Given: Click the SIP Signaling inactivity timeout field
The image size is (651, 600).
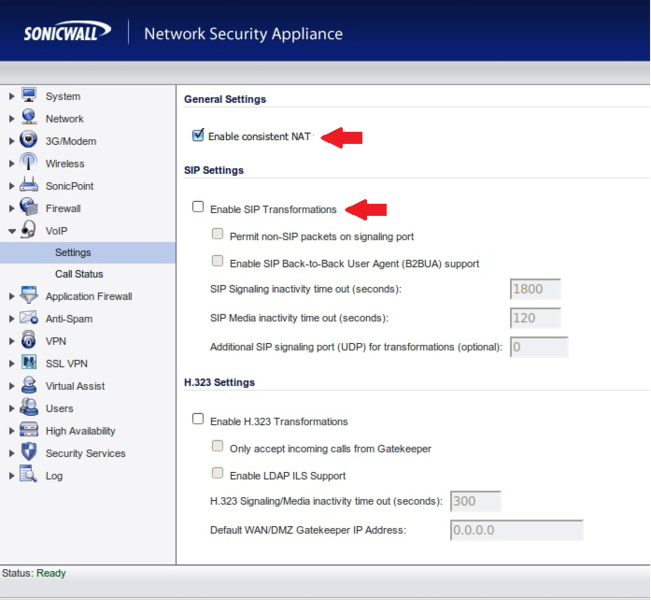Looking at the screenshot, I should click(x=535, y=290).
